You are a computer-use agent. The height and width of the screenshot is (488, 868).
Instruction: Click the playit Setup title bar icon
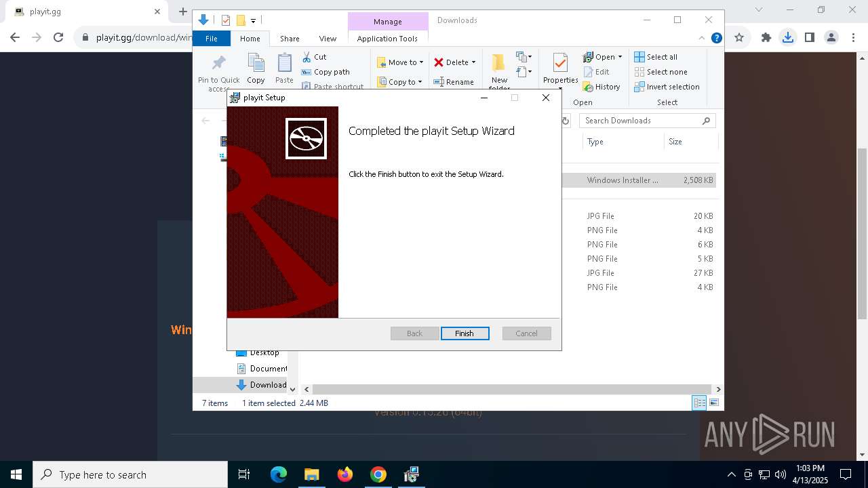[x=235, y=98]
